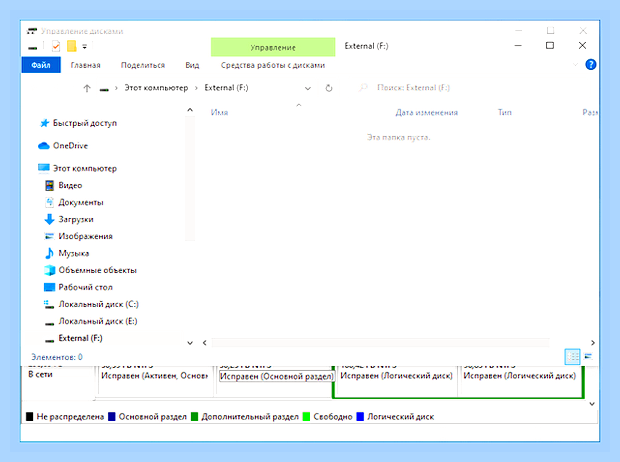Screen dimensions: 620x462
Task: Select OneDrive in the navigation pane
Action: [x=70, y=146]
